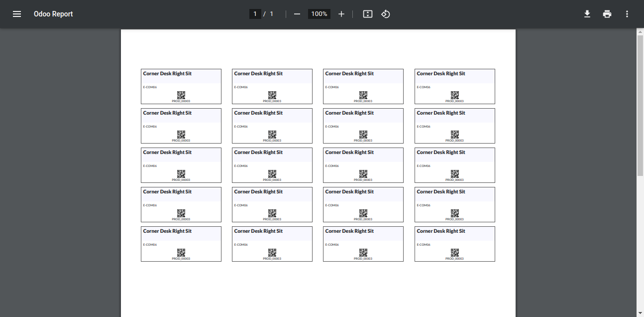Click the scrollbar up arrow
This screenshot has height=317, width=644.
[x=641, y=31]
